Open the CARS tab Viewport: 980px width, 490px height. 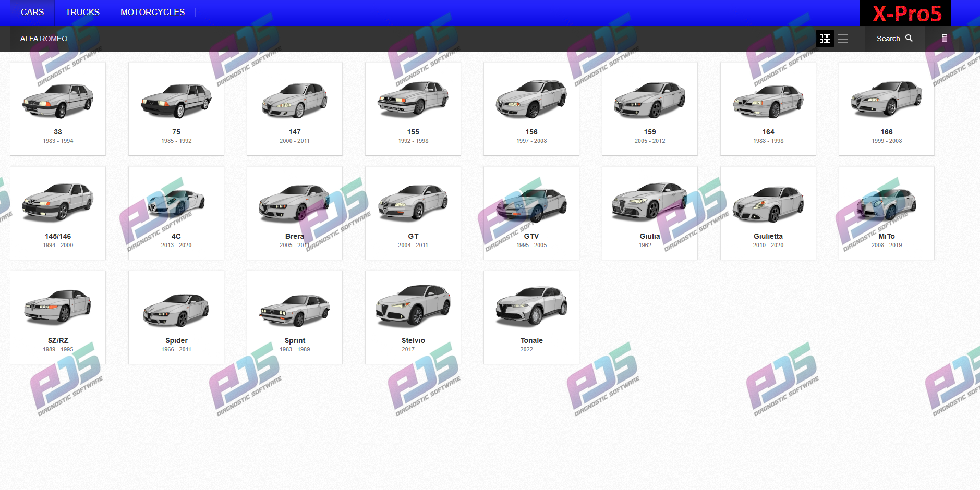(x=32, y=12)
